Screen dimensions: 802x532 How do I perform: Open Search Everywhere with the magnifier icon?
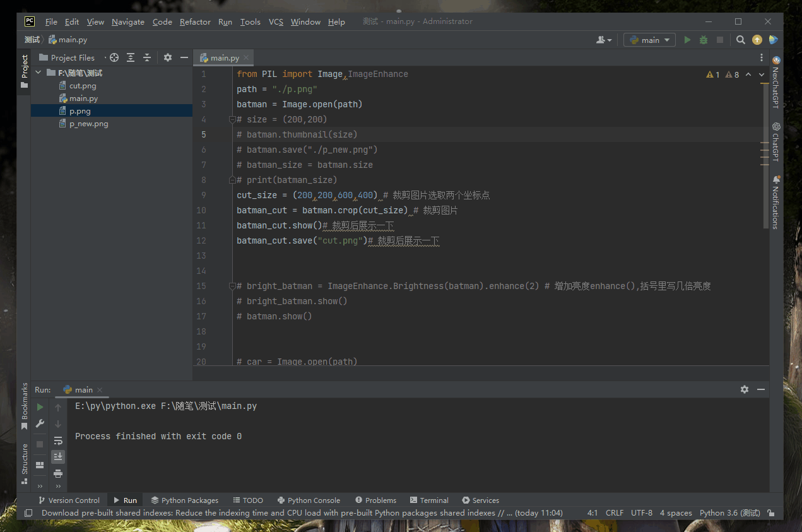click(740, 39)
